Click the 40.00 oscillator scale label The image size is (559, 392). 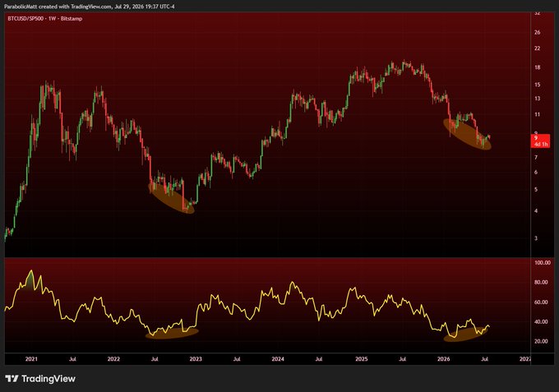[541, 322]
